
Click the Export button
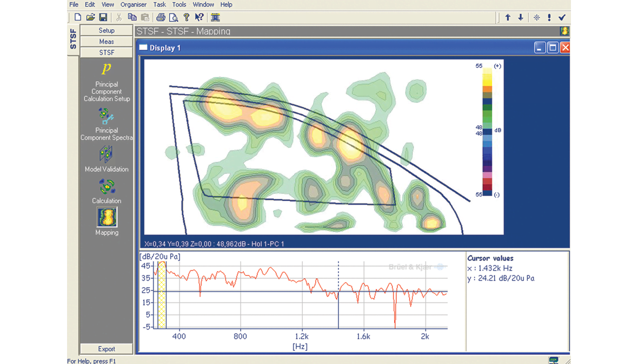click(x=107, y=349)
